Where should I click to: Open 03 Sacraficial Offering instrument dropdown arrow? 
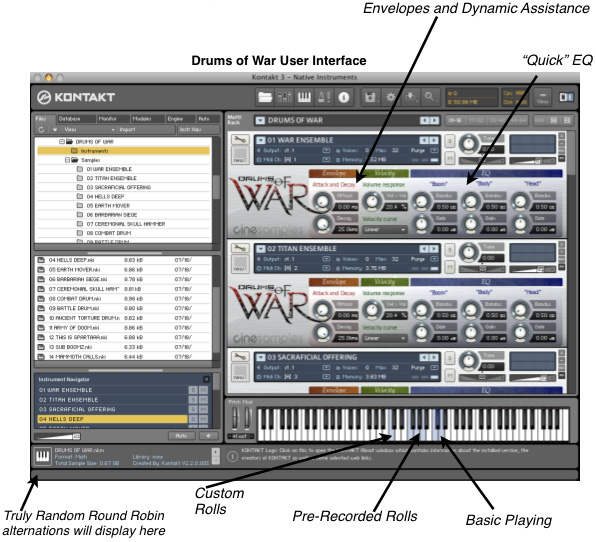point(261,357)
